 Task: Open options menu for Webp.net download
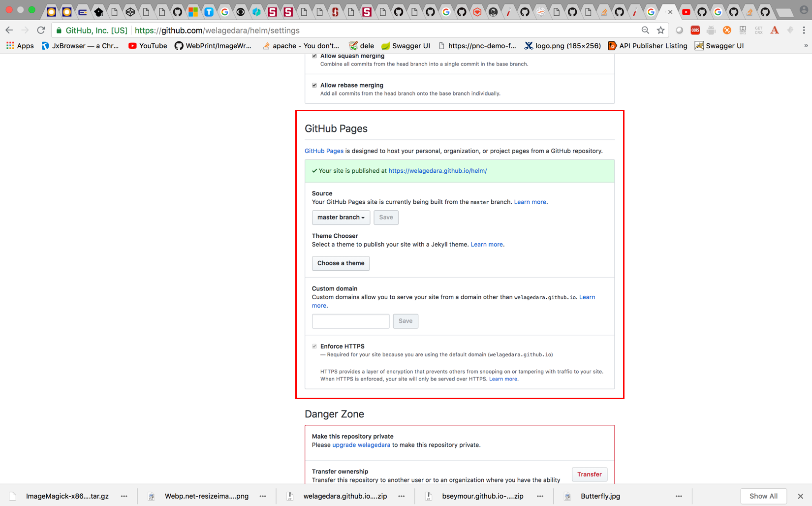[x=263, y=496]
